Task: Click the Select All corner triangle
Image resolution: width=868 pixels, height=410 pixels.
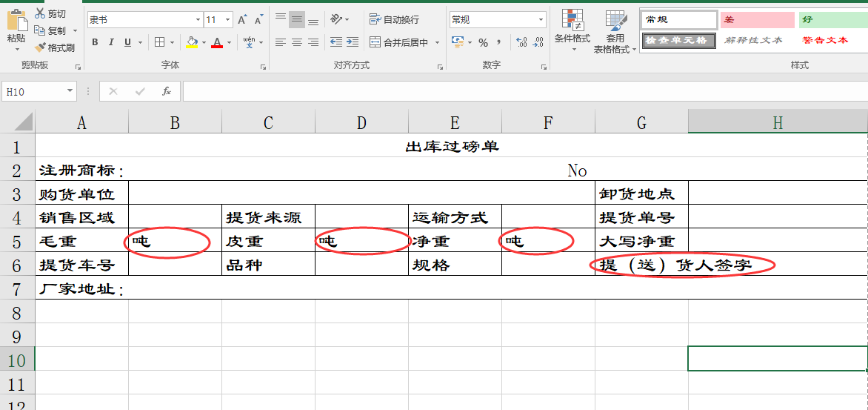Action: pos(24,122)
